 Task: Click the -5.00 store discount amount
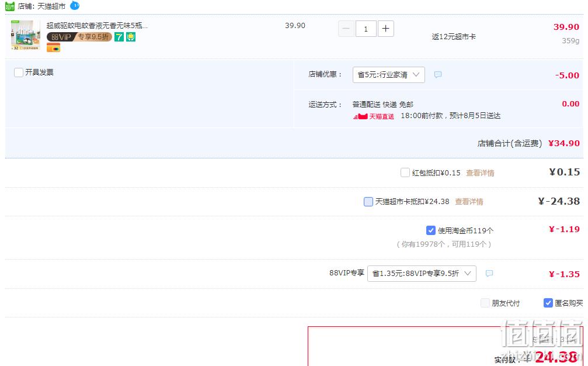(x=567, y=75)
